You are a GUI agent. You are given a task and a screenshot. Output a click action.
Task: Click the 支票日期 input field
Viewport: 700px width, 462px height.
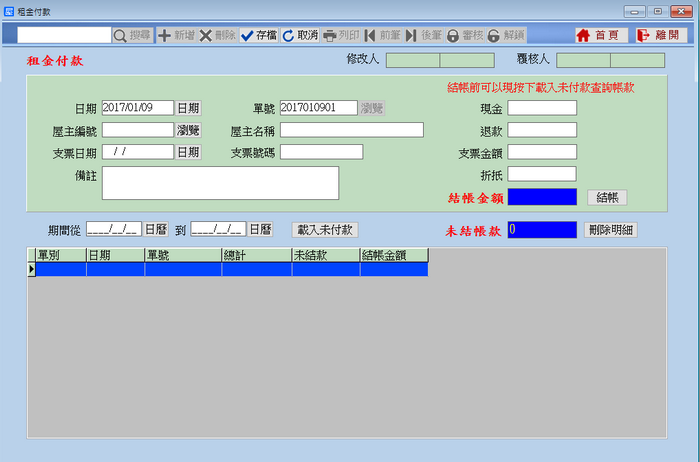(x=138, y=152)
